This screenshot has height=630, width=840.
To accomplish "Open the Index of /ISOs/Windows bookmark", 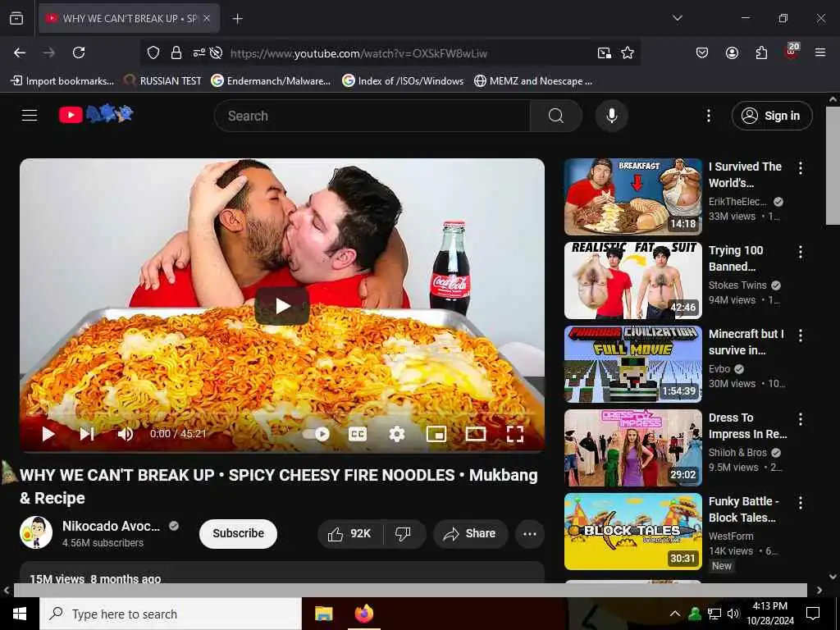I will pyautogui.click(x=403, y=81).
